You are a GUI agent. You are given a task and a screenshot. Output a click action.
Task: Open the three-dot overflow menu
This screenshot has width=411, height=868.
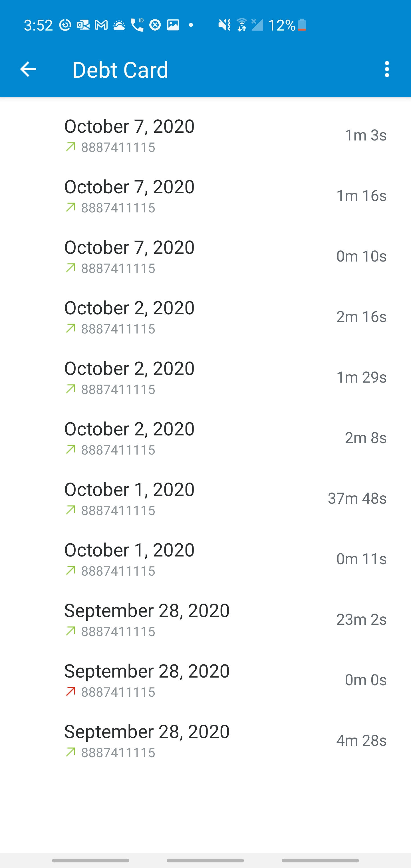(387, 69)
